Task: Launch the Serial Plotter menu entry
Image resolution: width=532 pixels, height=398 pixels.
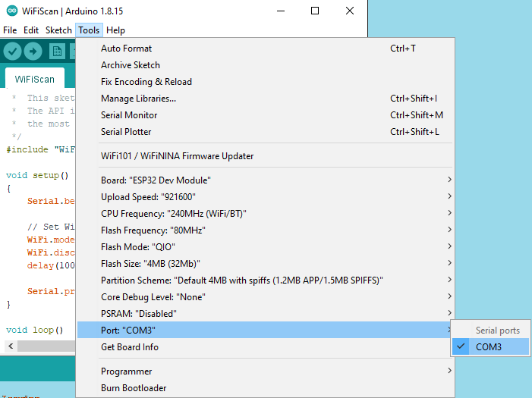Action: [266, 132]
